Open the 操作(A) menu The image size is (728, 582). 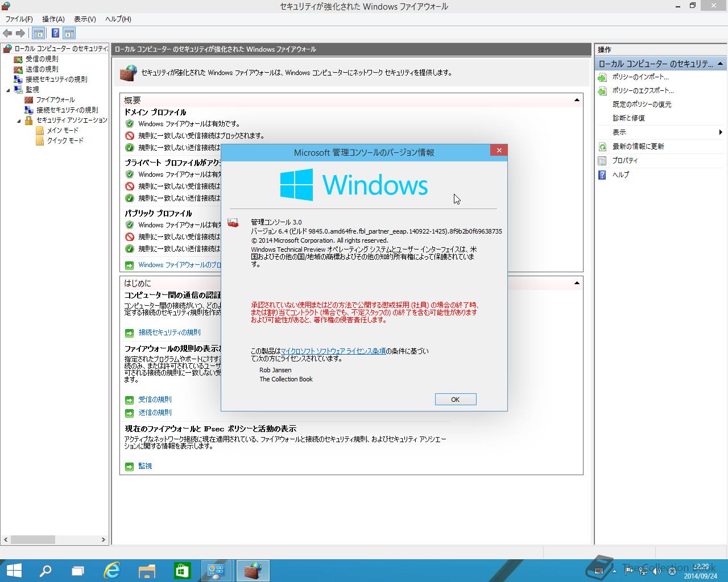[53, 19]
